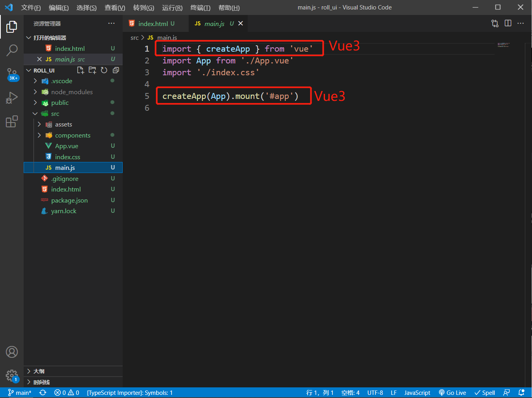Select main.js in src folder tree
532x398 pixels.
point(73,167)
